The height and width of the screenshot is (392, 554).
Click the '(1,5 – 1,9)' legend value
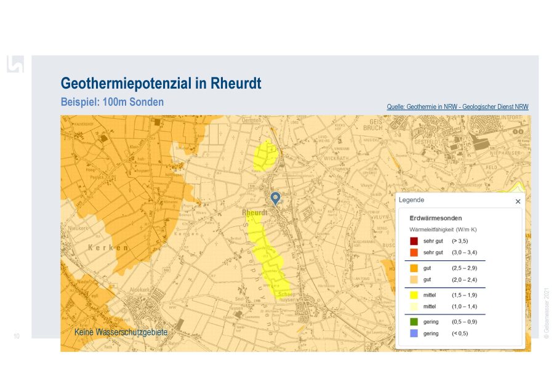(464, 295)
